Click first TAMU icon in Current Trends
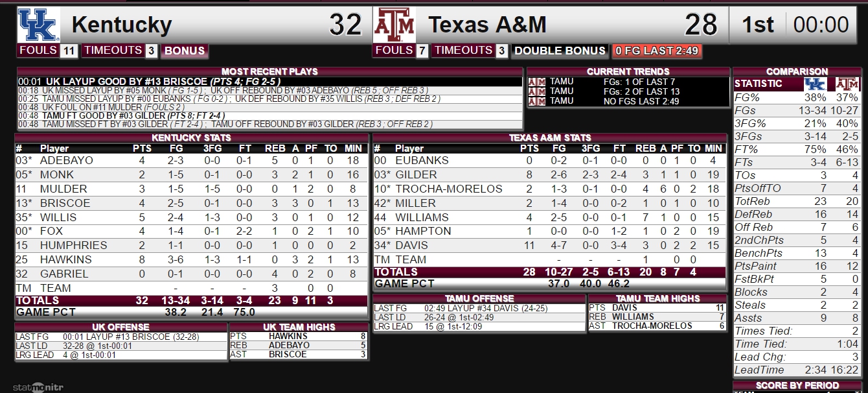This screenshot has width=868, height=393. pos(537,82)
